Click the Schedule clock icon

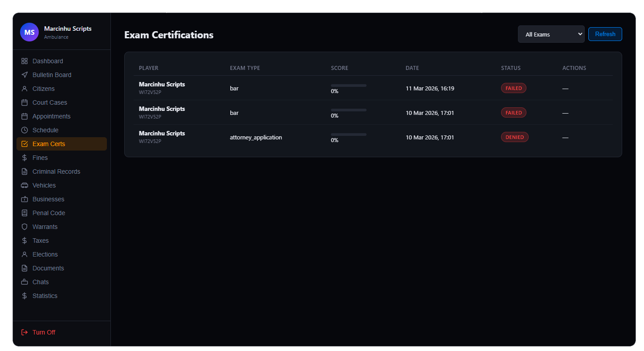click(24, 130)
